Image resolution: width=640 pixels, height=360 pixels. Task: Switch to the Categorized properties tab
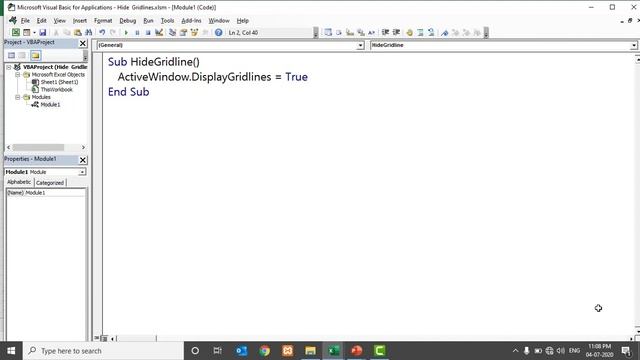click(x=50, y=183)
